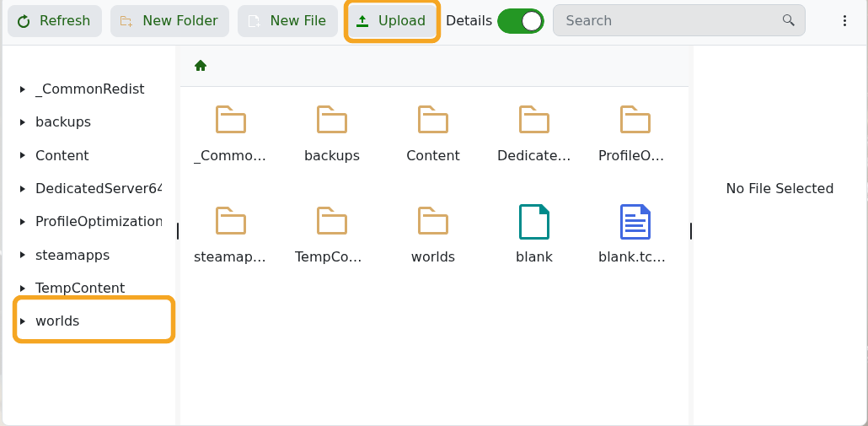
Task: Select worlds in the sidebar tree
Action: [57, 321]
